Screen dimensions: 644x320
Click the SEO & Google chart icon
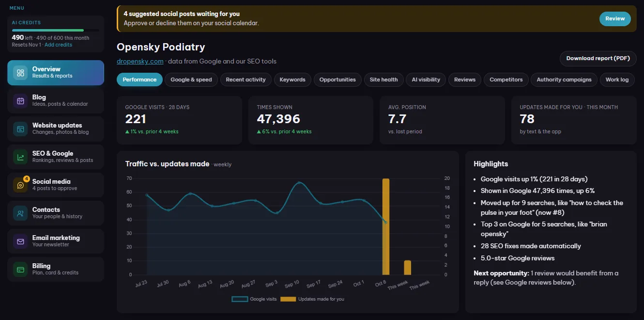coord(20,157)
